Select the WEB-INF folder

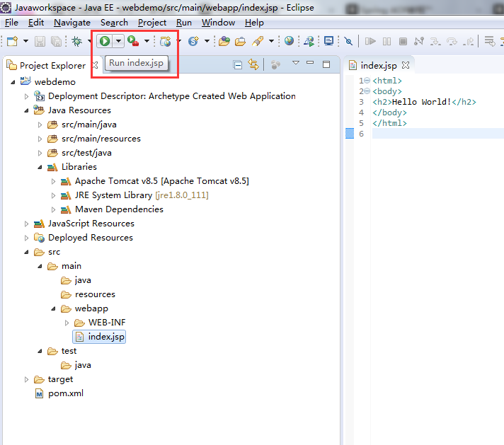(x=100, y=323)
